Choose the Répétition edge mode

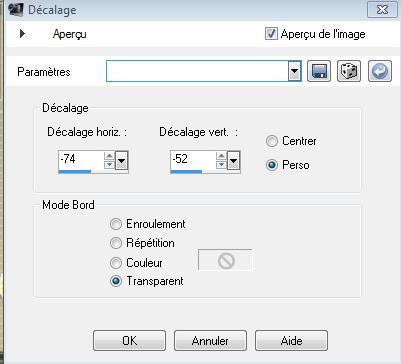pos(116,243)
